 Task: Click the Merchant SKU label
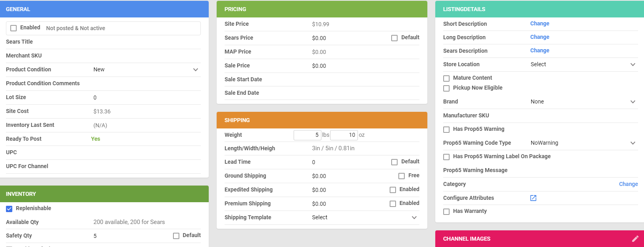coord(24,56)
